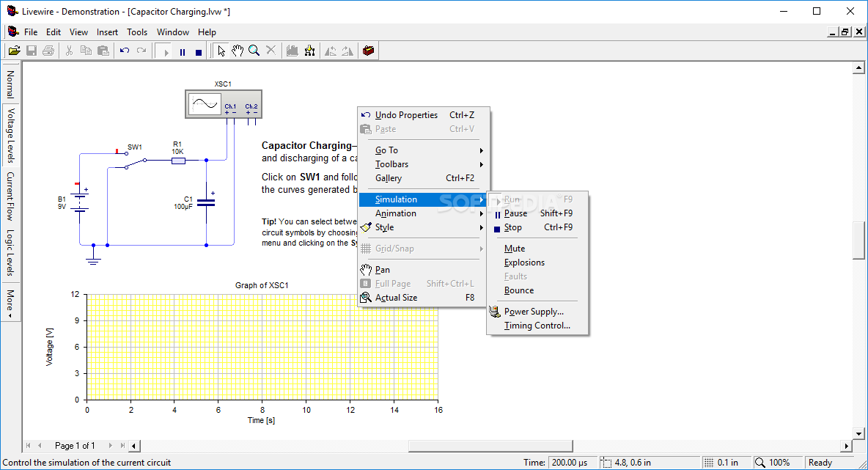Click the Copy toolbar icon
This screenshot has height=470, width=868.
[86, 51]
